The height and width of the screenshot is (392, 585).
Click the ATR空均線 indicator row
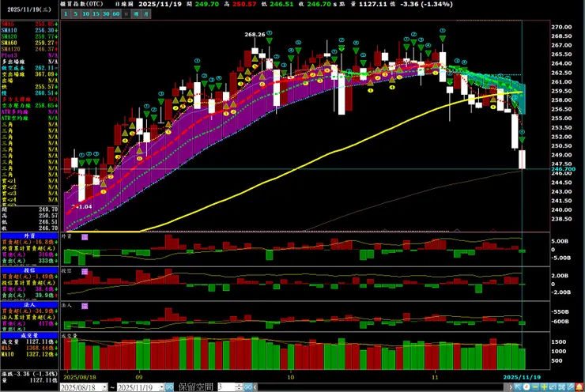click(x=29, y=119)
